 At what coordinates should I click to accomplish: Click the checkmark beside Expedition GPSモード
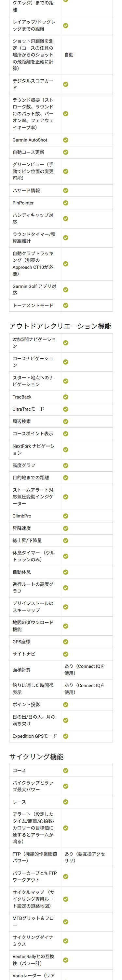65,736
